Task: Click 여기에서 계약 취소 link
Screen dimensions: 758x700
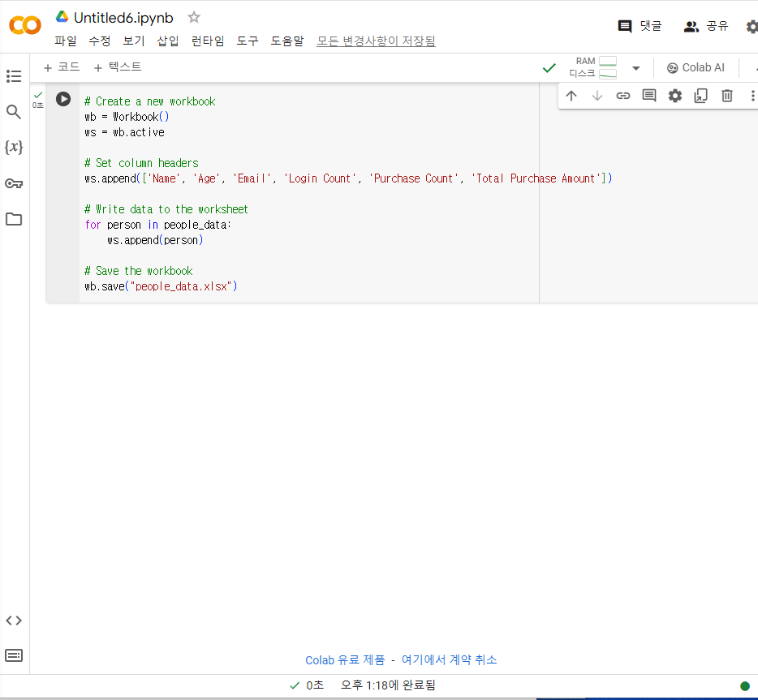Action: pos(449,660)
